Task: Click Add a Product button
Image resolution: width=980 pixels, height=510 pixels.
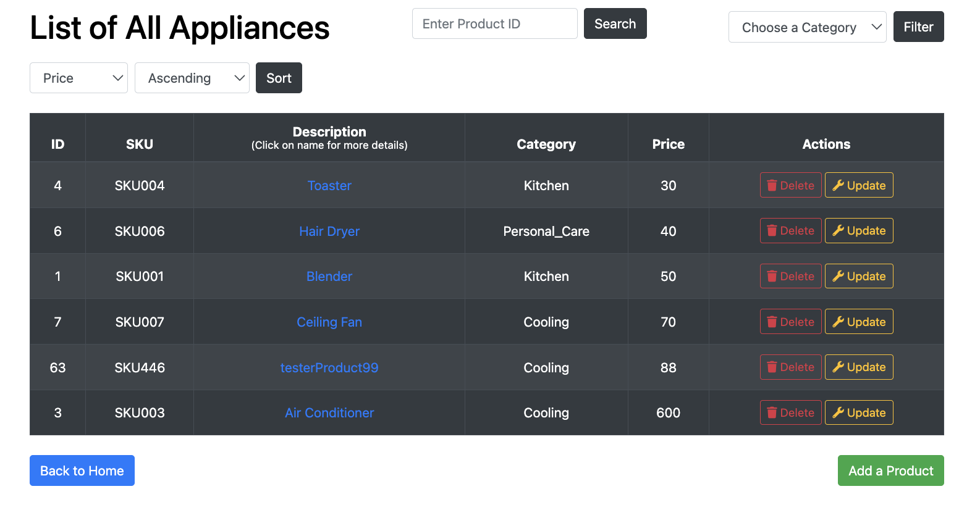Action: pos(890,470)
